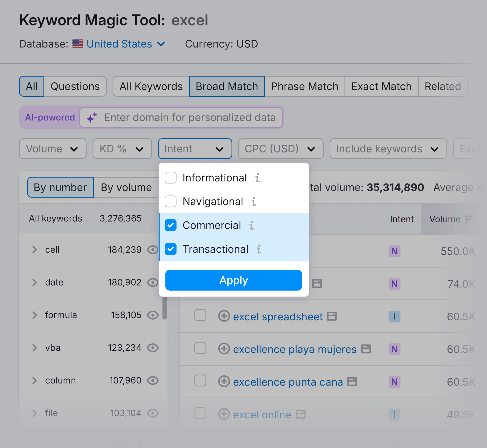Select the excellence punta cana row checkbox
487x448 pixels.
[x=200, y=381]
